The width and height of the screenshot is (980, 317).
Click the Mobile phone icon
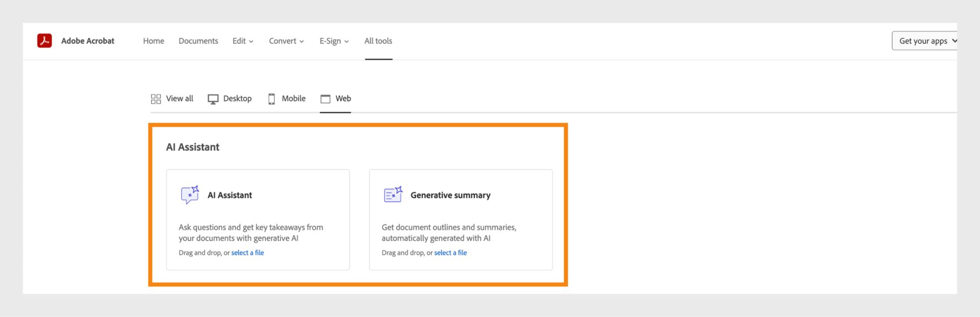click(x=272, y=99)
